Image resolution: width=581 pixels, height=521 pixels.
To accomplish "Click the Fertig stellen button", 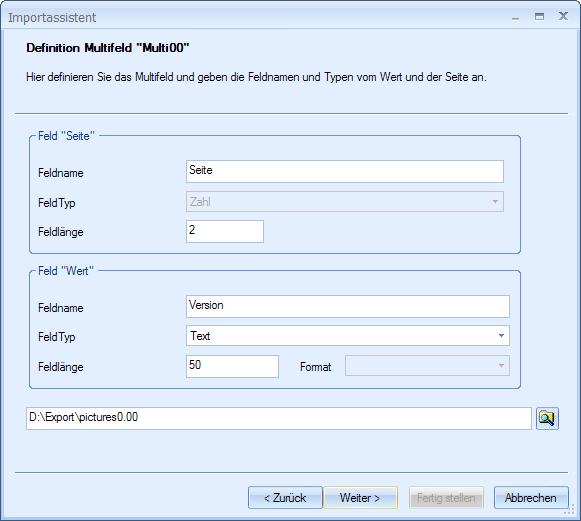I will click(446, 498).
